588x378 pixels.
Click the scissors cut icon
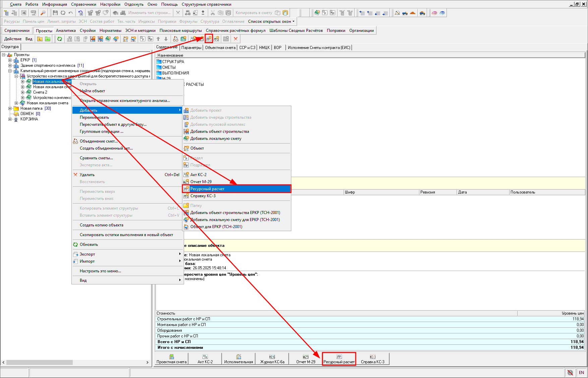(213, 13)
